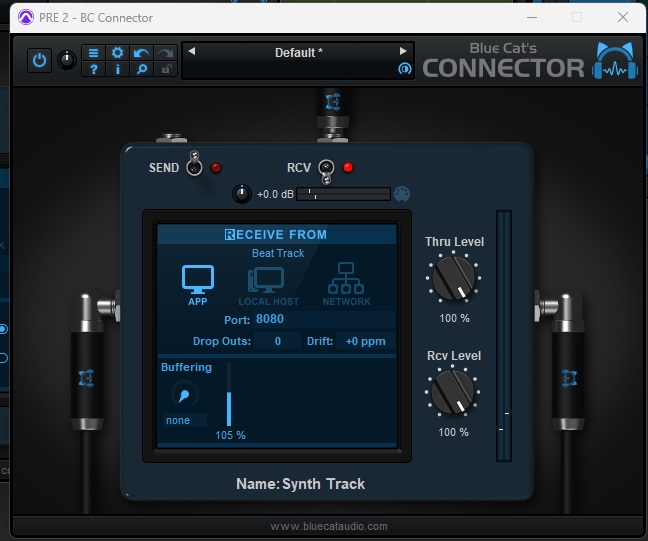Click the 105 % buffer level bar

[229, 394]
